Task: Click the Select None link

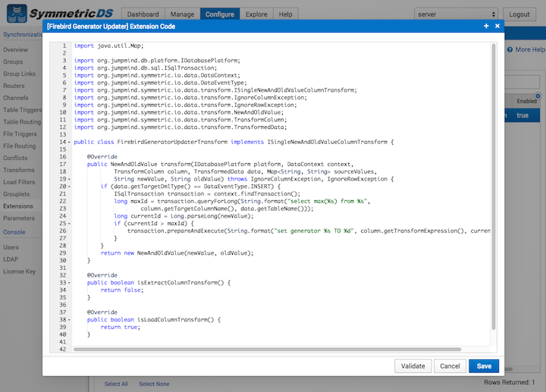Action: click(154, 384)
